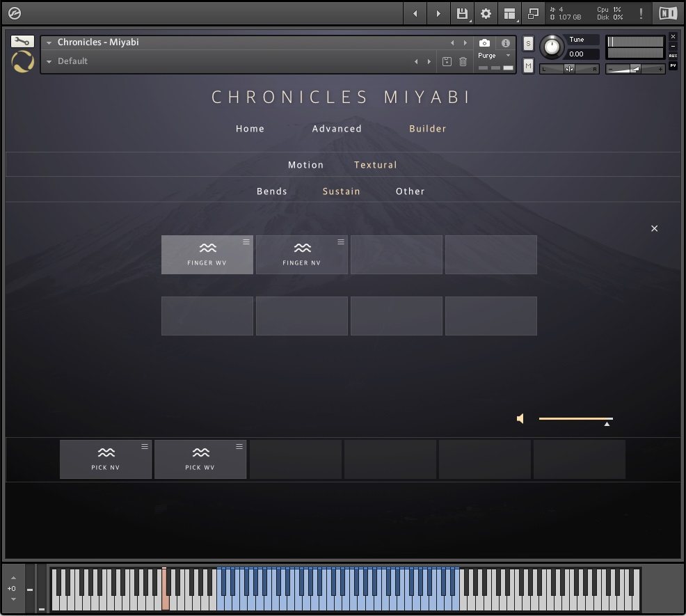The width and height of the screenshot is (686, 616).
Task: Show instrument info icon
Action: pos(506,43)
